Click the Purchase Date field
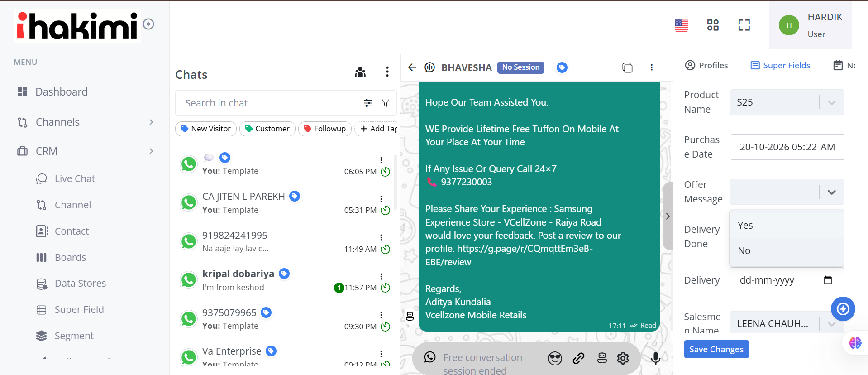The width and height of the screenshot is (868, 375). 787,147
